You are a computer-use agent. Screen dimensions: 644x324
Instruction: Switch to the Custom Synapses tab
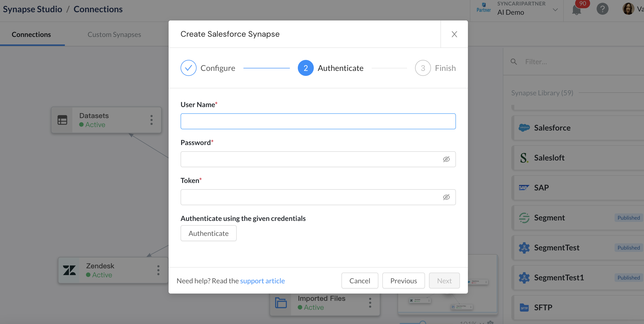click(x=114, y=34)
